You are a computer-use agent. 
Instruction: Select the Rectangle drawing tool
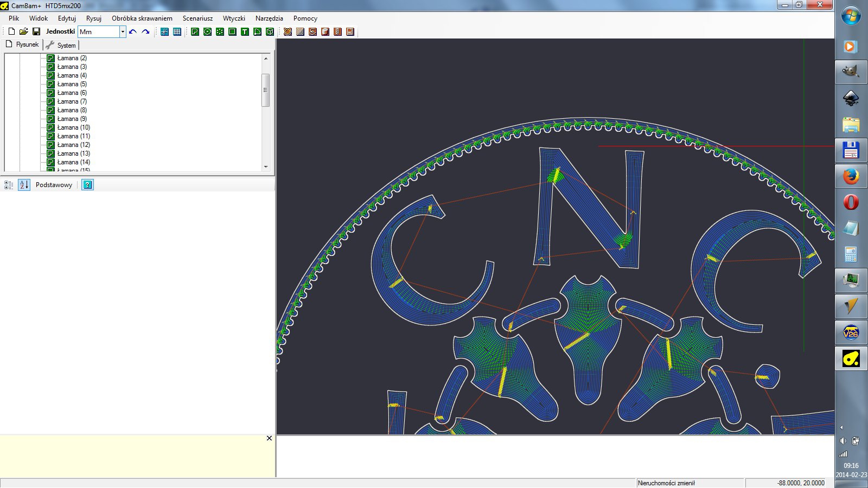232,31
